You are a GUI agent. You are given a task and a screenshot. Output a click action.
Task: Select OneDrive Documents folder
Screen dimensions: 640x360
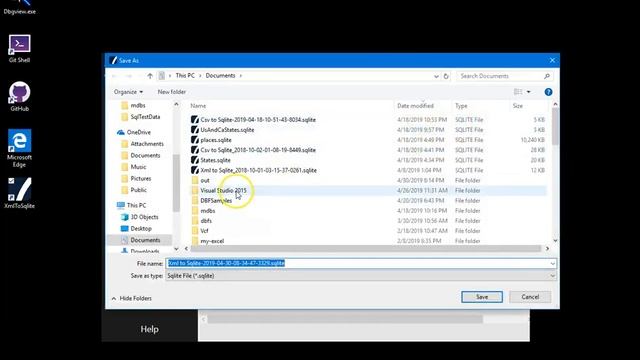pos(141,155)
